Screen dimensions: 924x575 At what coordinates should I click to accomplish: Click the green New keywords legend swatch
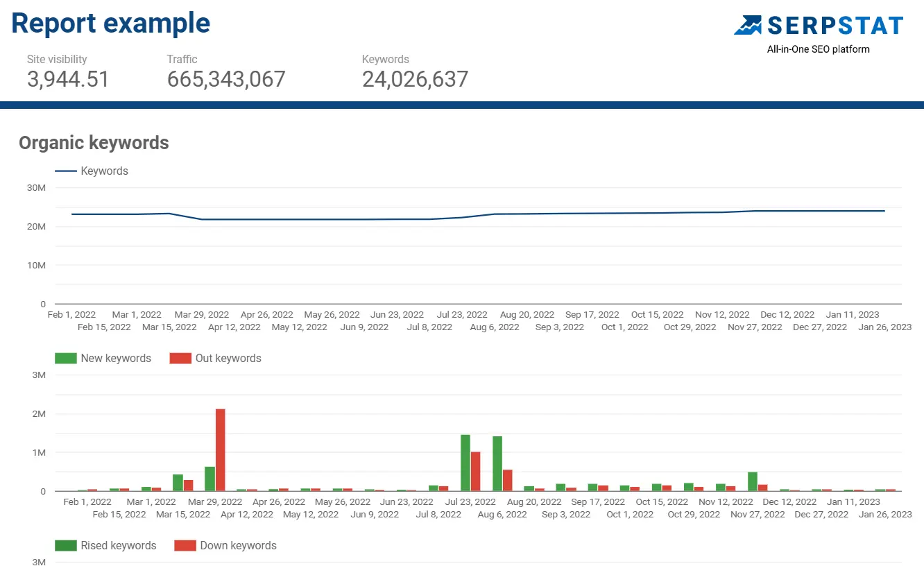pyautogui.click(x=66, y=359)
